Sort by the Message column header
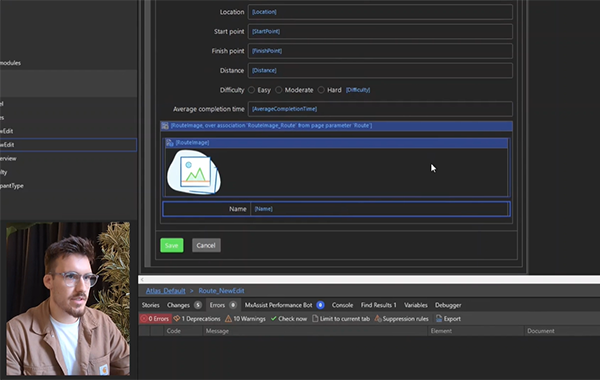The height and width of the screenshot is (380, 600). coord(315,331)
